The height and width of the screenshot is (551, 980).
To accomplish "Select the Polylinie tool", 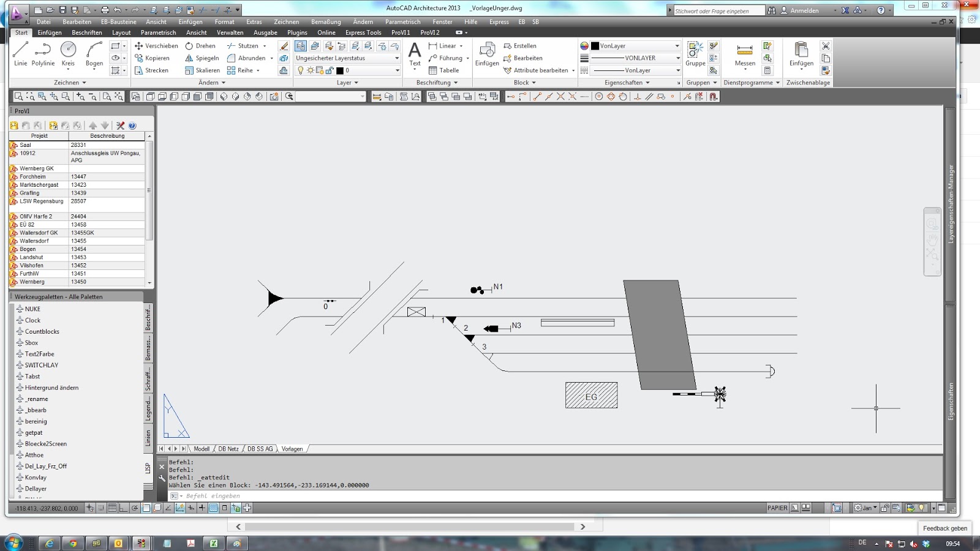I will 43,54.
